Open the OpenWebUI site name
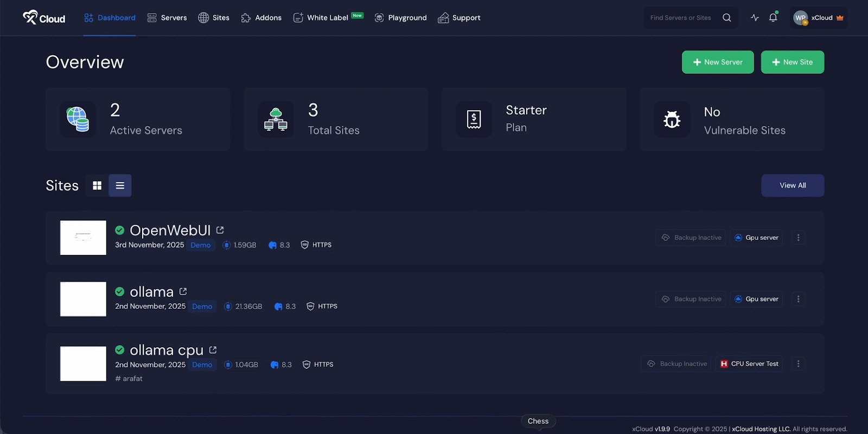The height and width of the screenshot is (434, 868). point(170,231)
